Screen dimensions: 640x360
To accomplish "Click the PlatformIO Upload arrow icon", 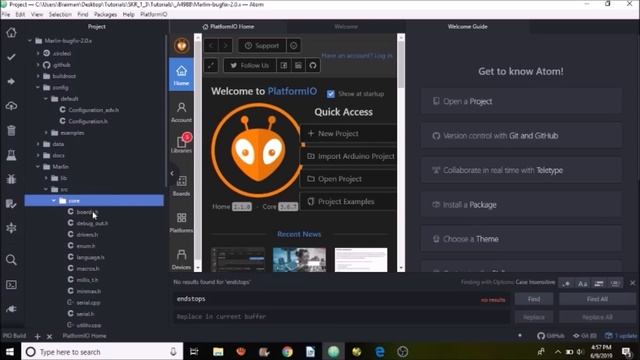I will click(x=11, y=81).
